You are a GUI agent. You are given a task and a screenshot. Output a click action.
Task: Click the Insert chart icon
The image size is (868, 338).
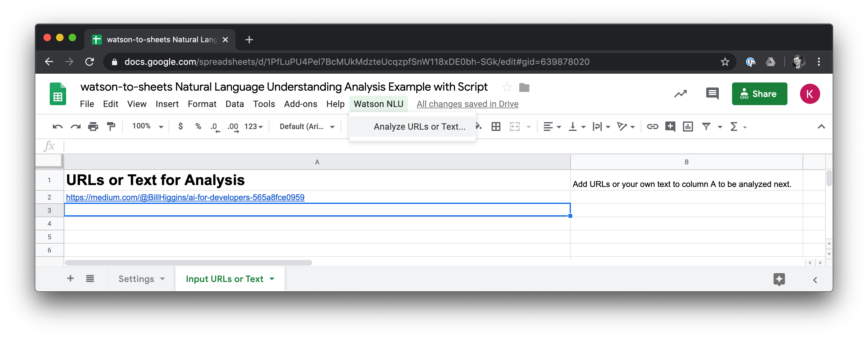[x=688, y=127]
